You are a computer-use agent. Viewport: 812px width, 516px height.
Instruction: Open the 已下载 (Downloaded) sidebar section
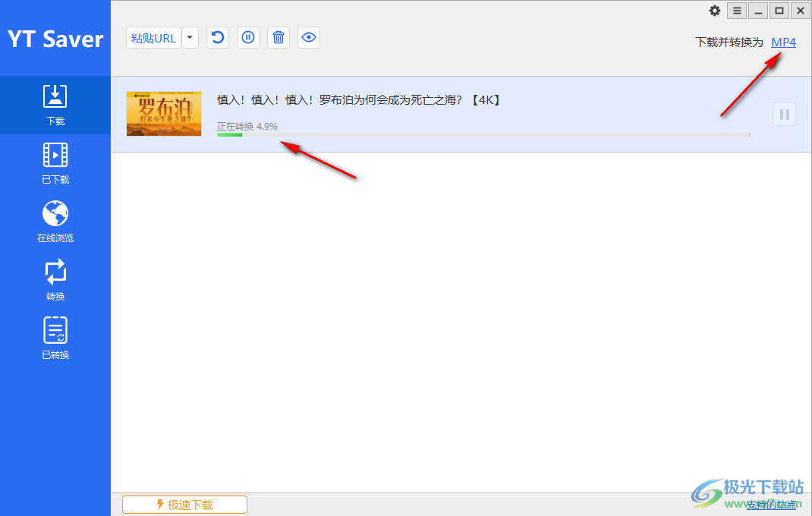click(x=55, y=163)
